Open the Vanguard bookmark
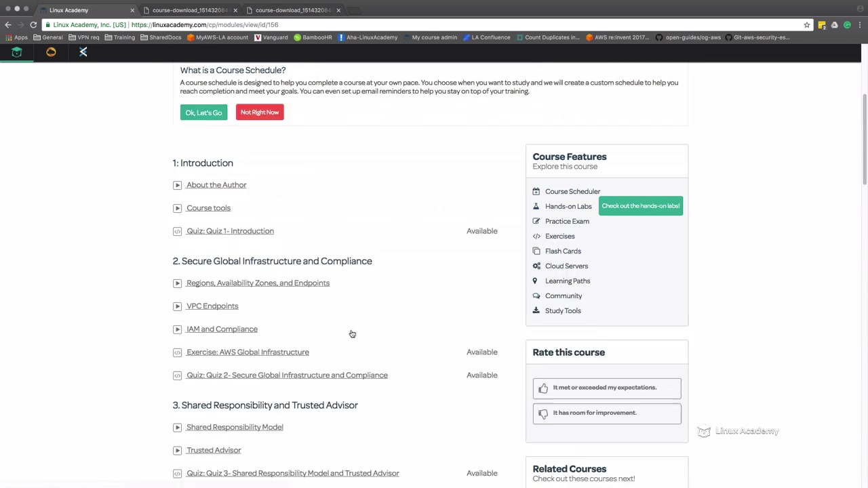Viewport: 868px width, 488px height. 271,37
